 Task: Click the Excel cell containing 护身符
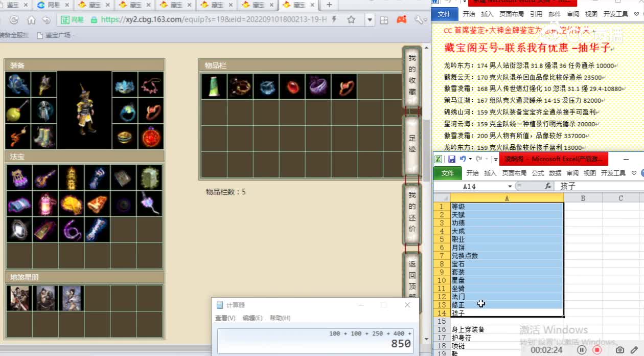pos(507,338)
